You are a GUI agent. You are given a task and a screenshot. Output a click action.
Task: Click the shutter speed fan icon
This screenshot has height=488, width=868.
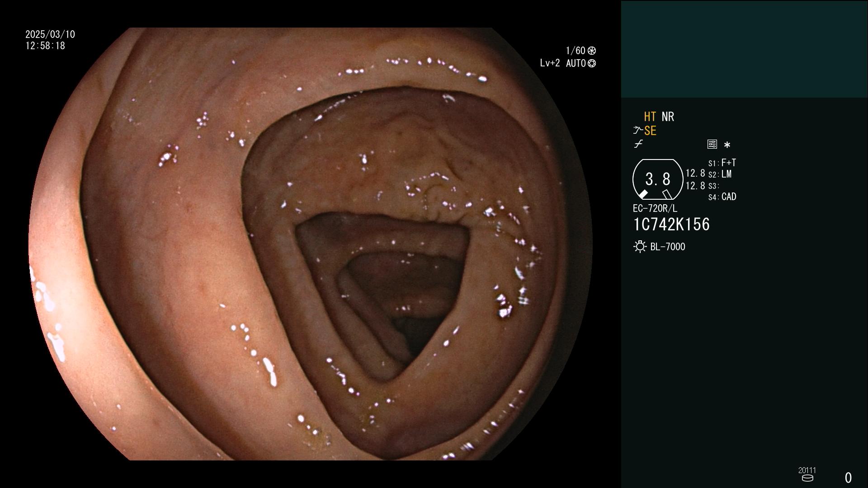pos(591,51)
